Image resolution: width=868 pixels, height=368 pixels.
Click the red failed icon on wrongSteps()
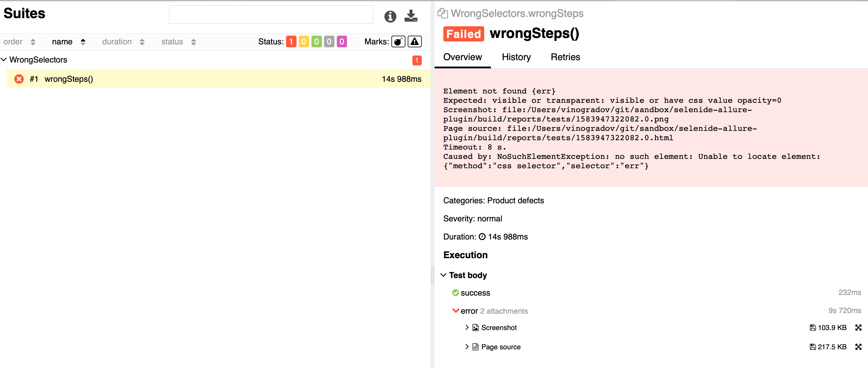pos(19,79)
